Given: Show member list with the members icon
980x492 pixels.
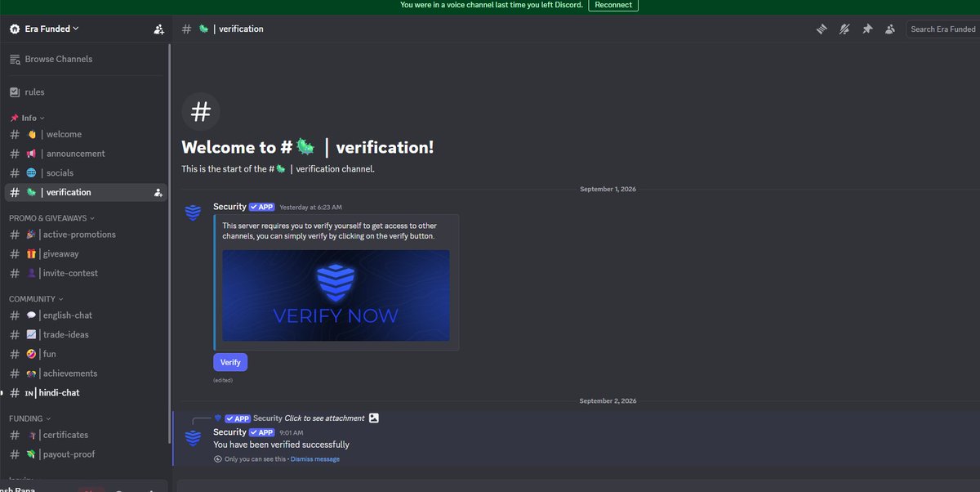Looking at the screenshot, I should (891, 29).
